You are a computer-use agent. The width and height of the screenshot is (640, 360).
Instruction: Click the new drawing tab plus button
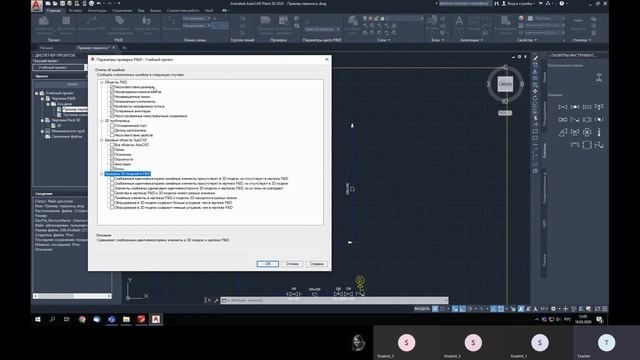tap(124, 48)
